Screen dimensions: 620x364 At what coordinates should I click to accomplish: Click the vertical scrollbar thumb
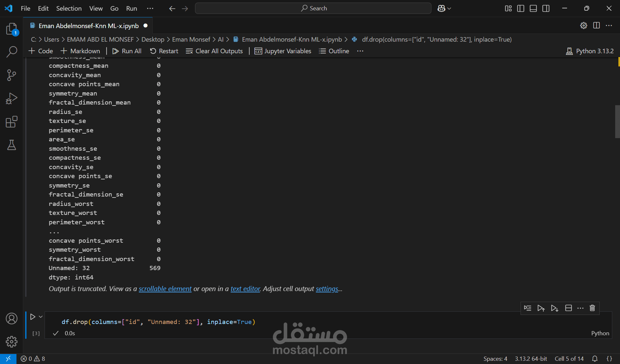click(617, 122)
